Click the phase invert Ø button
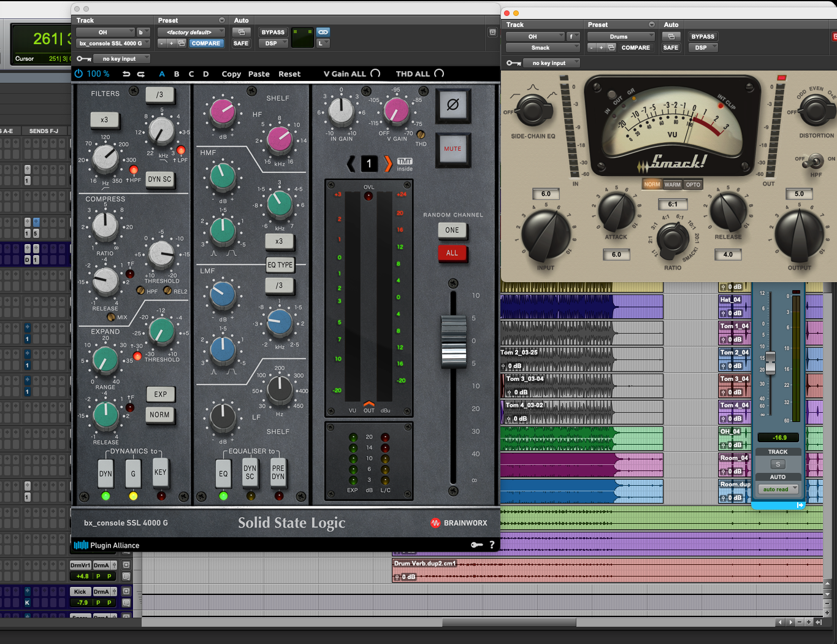This screenshot has width=837, height=644. pyautogui.click(x=453, y=105)
